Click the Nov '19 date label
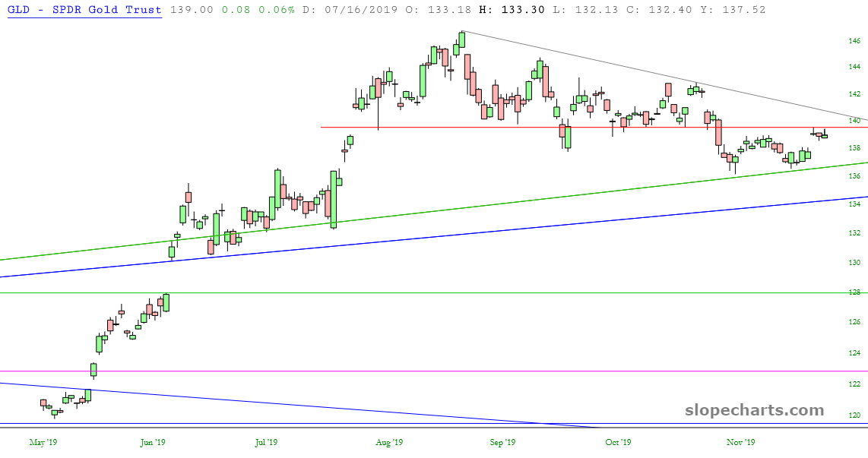This screenshot has height=458, width=868. click(x=740, y=442)
